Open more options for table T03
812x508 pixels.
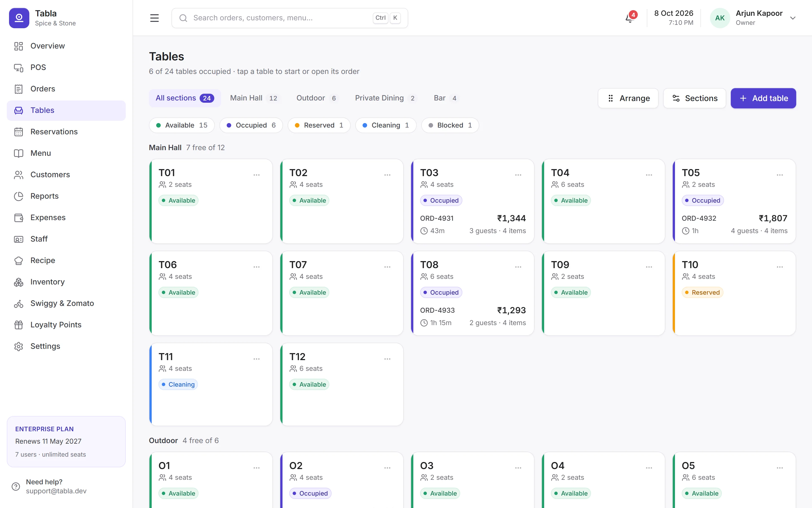(x=518, y=175)
